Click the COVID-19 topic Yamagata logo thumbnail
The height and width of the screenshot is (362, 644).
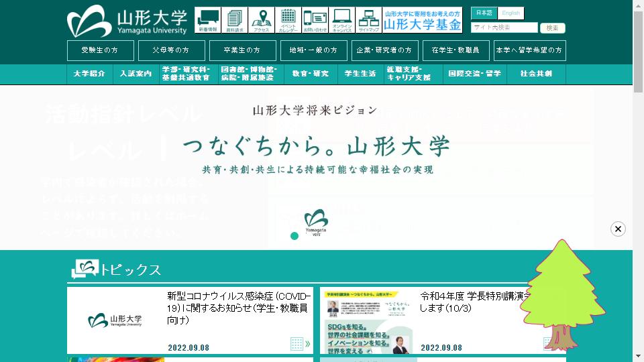tap(115, 320)
